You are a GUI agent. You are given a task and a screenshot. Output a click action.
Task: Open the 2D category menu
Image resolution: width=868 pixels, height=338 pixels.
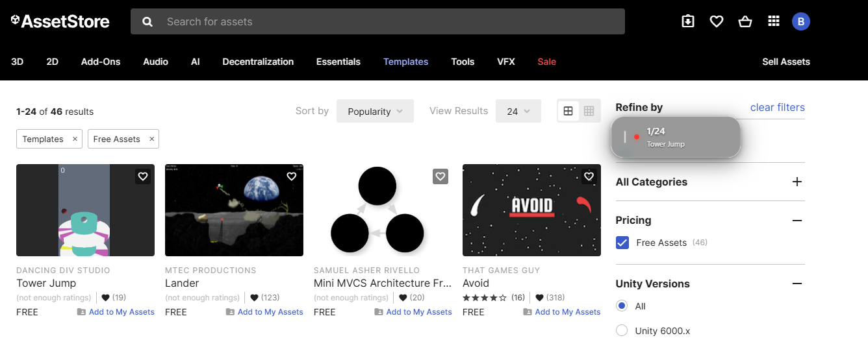click(x=53, y=62)
